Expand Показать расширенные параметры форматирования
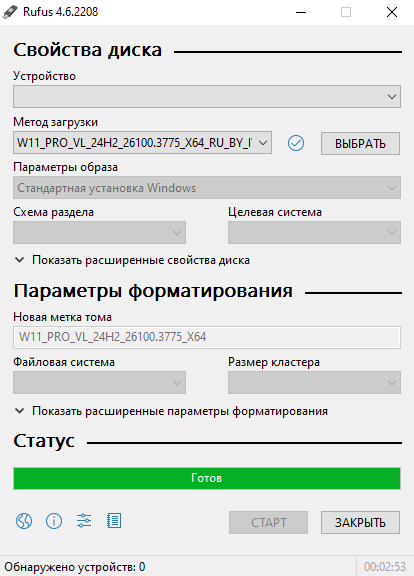The width and height of the screenshot is (414, 576). 171,411
